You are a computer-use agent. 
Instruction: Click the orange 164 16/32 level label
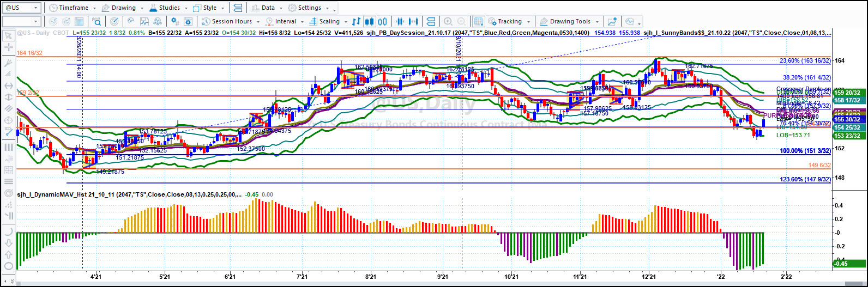click(x=29, y=53)
